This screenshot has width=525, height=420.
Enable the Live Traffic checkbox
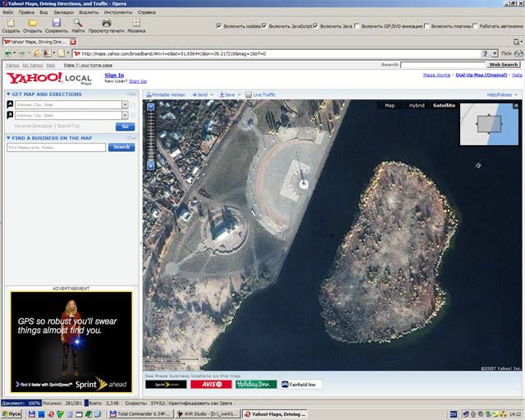click(249, 95)
